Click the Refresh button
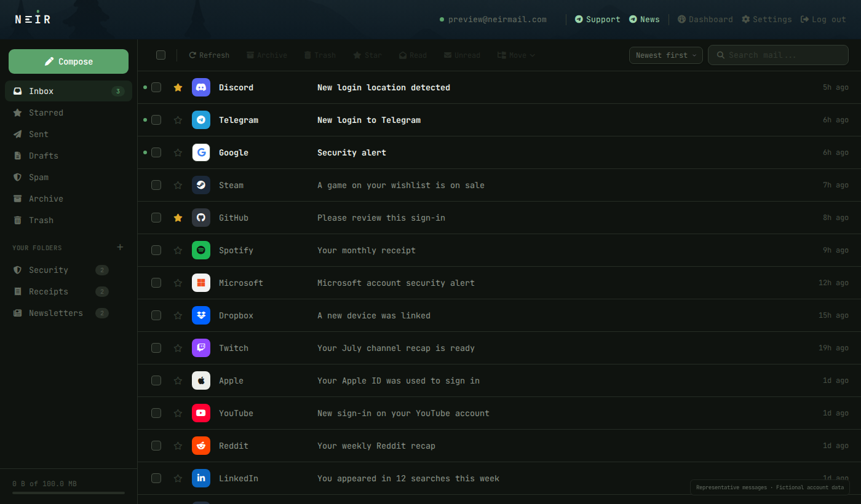The image size is (861, 504). point(209,55)
